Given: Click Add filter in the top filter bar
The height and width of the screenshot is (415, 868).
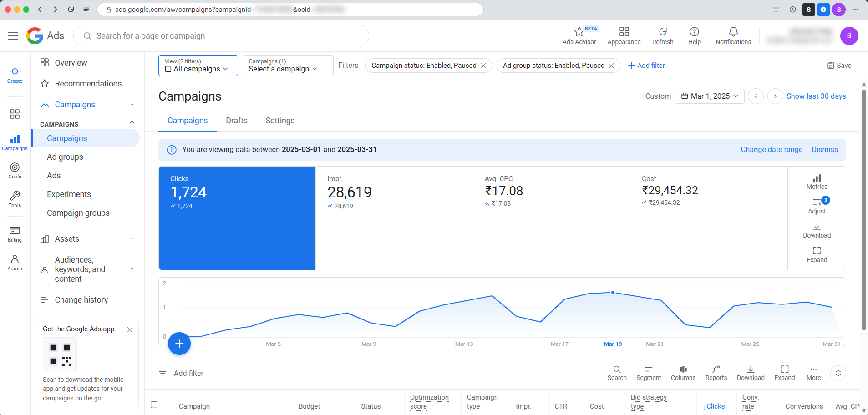Looking at the screenshot, I should (646, 66).
